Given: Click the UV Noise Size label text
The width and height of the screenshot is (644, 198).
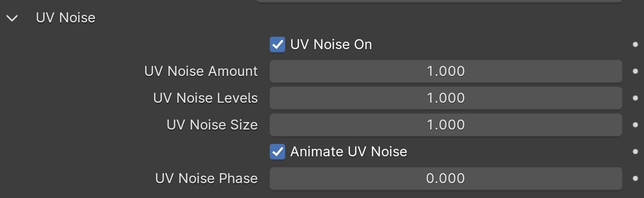Looking at the screenshot, I should pyautogui.click(x=212, y=125).
